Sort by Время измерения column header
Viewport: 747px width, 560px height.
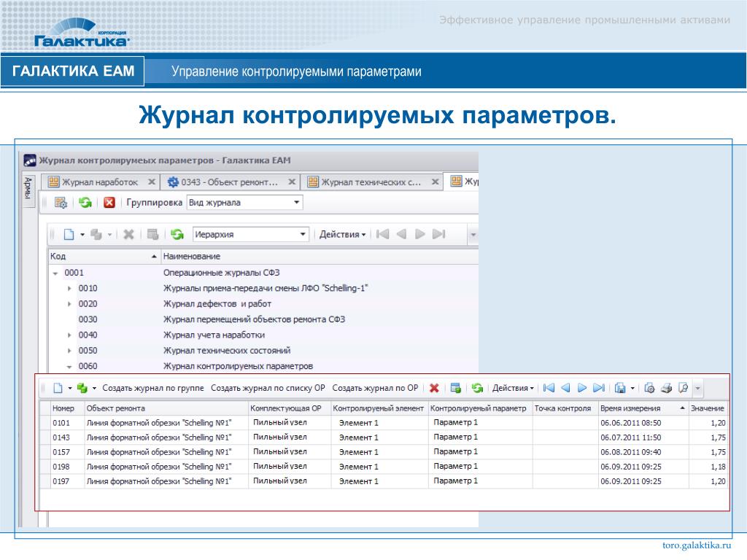tap(643, 408)
